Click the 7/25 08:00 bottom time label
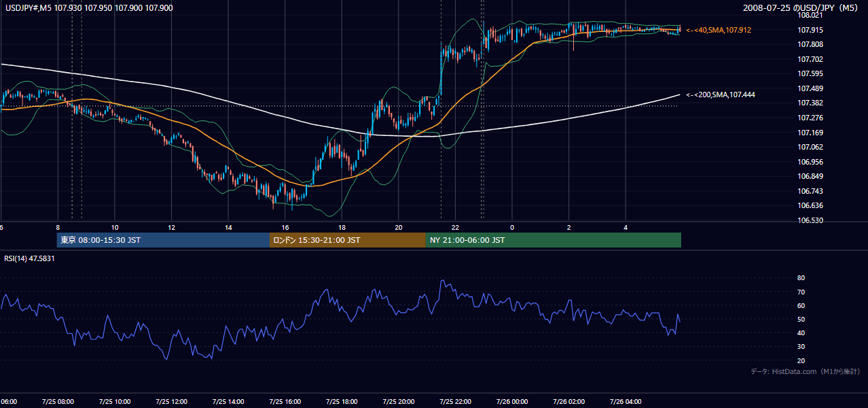Viewport: 868px width, 408px height. pos(58,401)
